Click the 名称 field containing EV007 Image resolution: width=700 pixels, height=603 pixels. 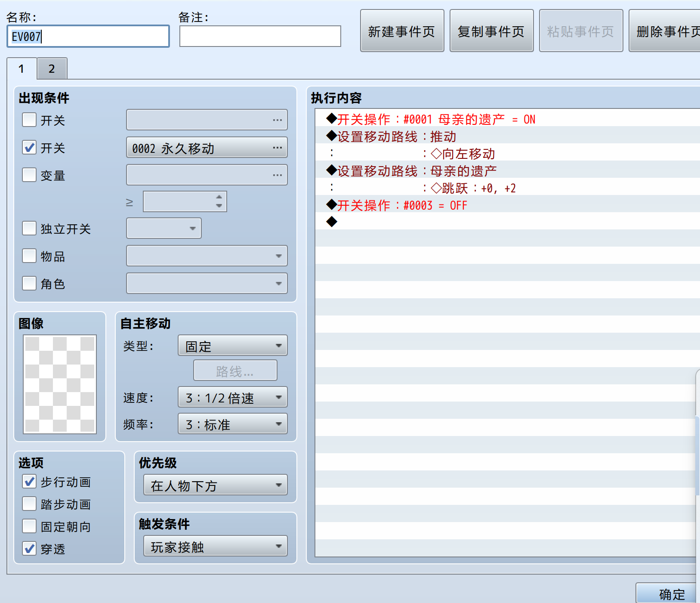pyautogui.click(x=88, y=36)
